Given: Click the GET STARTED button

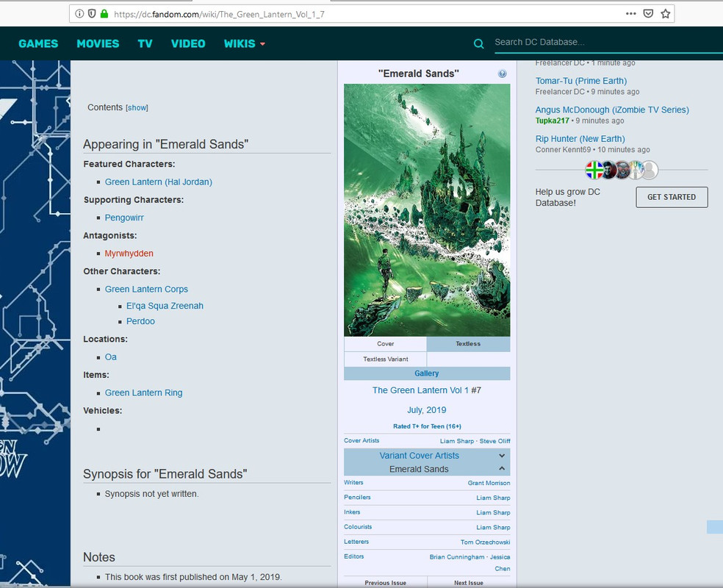Looking at the screenshot, I should click(x=672, y=197).
